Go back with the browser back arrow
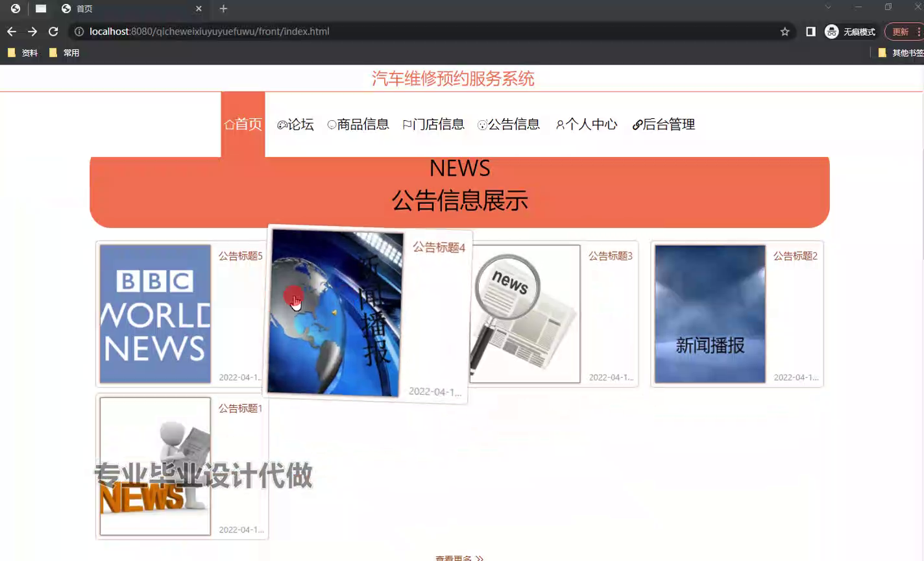Viewport: 924px width, 561px height. pos(12,31)
